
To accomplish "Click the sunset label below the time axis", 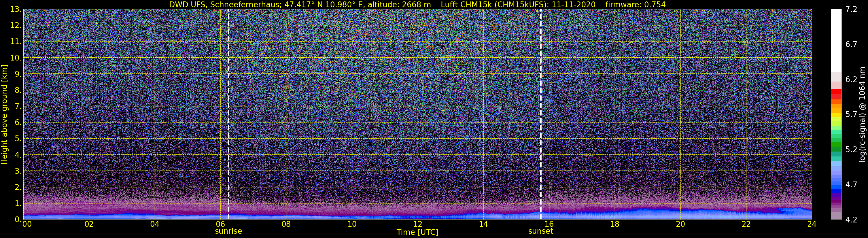I will pyautogui.click(x=540, y=231).
